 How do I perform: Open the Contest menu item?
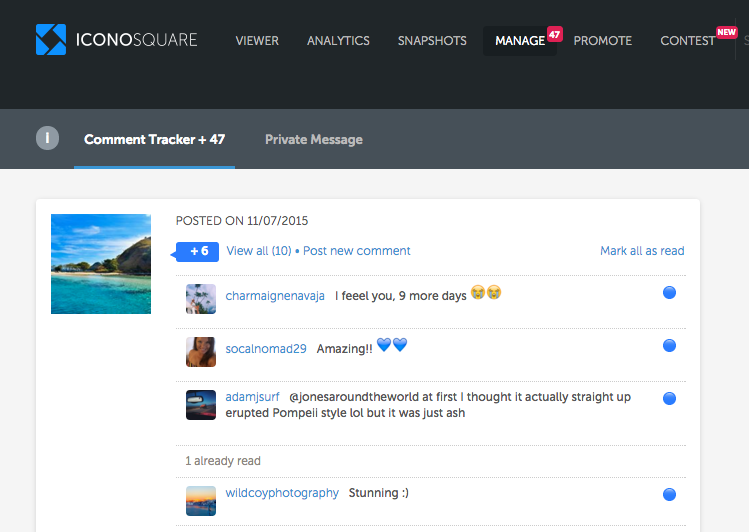[687, 41]
